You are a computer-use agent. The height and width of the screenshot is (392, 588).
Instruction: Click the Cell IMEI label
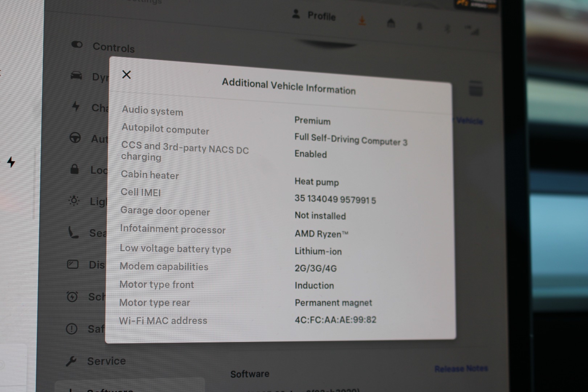(140, 192)
